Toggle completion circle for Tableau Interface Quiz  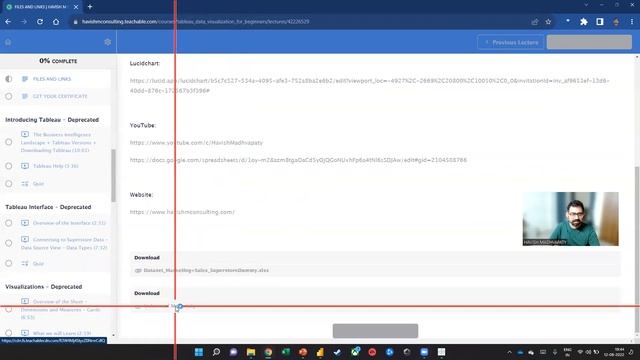tap(9, 264)
